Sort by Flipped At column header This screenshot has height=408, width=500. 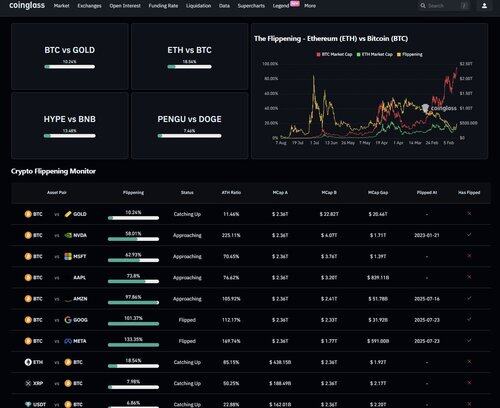click(x=427, y=192)
